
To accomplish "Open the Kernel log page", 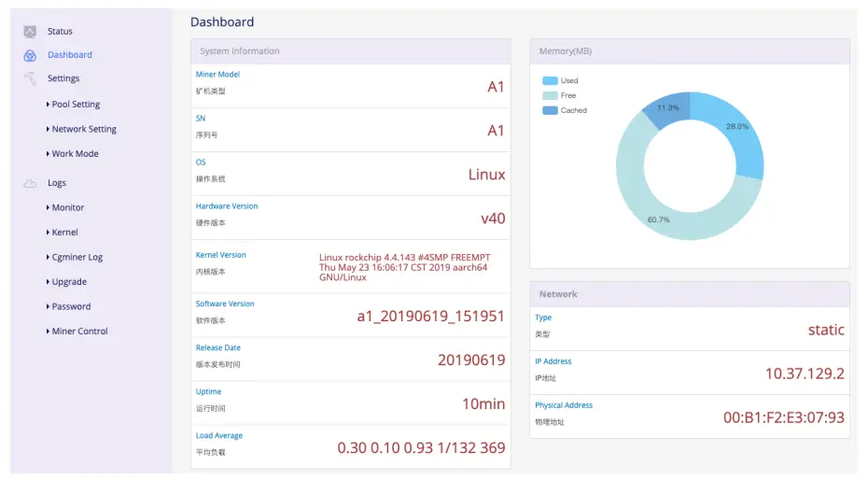I will [64, 233].
